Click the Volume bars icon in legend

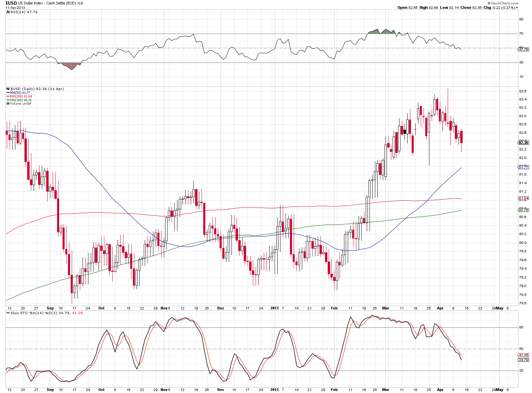(8, 104)
